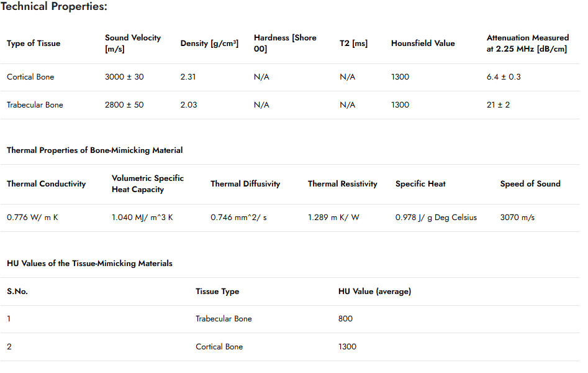Select the Thermal Properties of Bone-Mimicking Material heading

coord(95,150)
